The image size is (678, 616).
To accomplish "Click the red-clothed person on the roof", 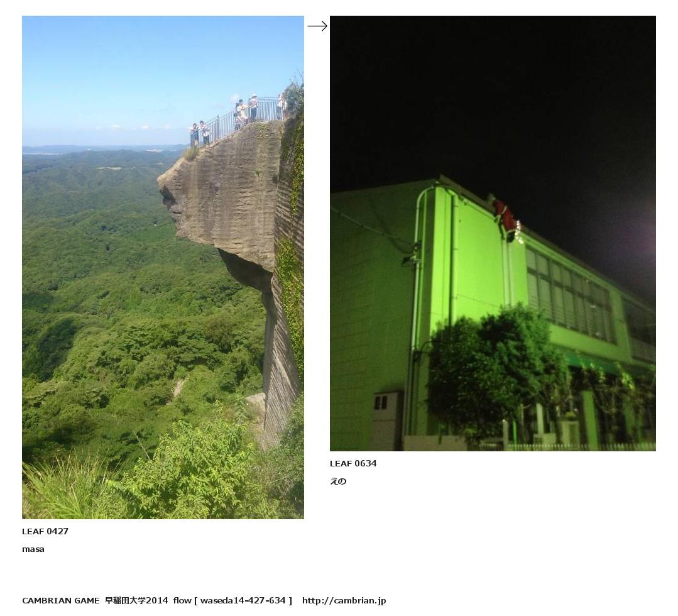I will [x=505, y=217].
